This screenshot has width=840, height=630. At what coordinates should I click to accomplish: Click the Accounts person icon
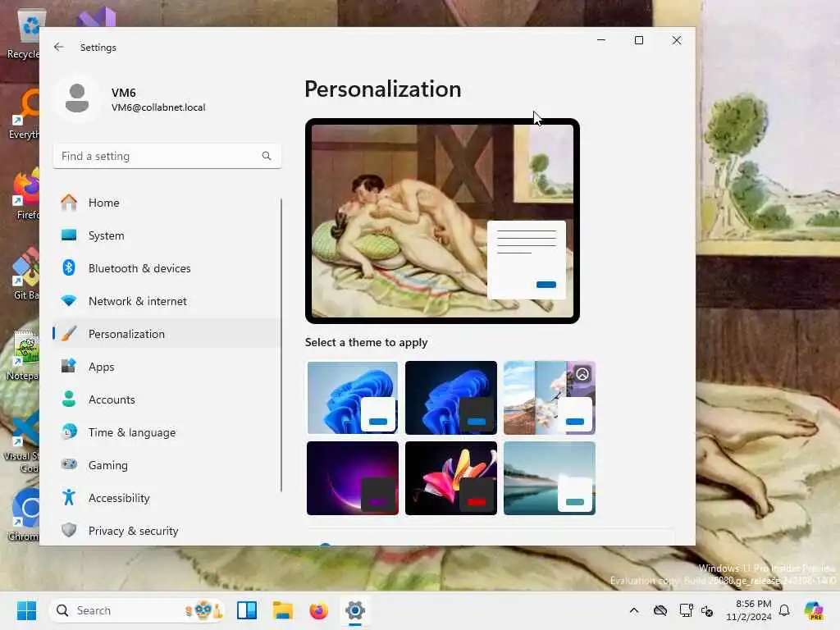[x=69, y=399]
